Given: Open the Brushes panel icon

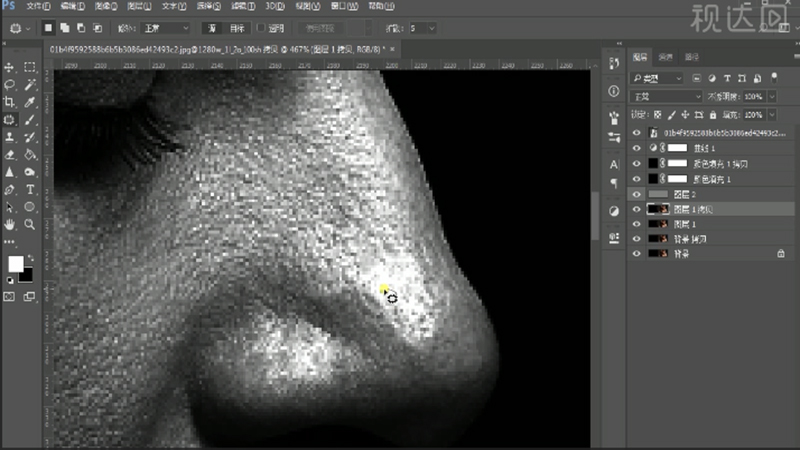Looking at the screenshot, I should click(614, 118).
